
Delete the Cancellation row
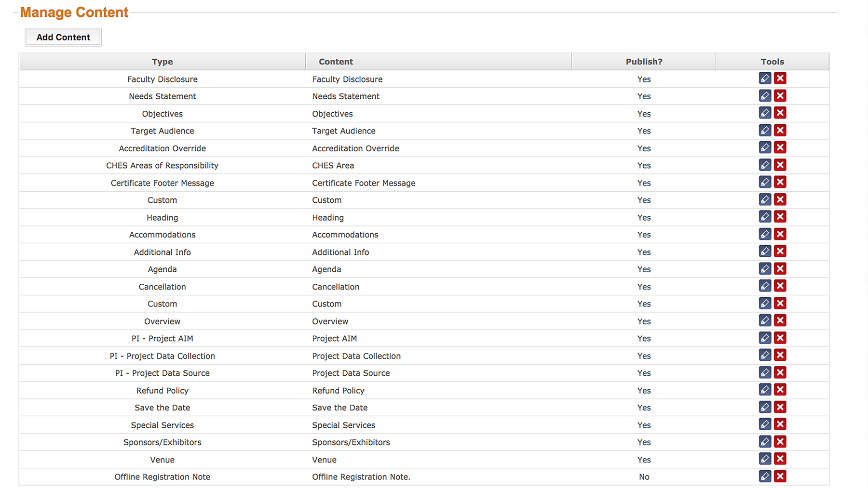coord(780,286)
